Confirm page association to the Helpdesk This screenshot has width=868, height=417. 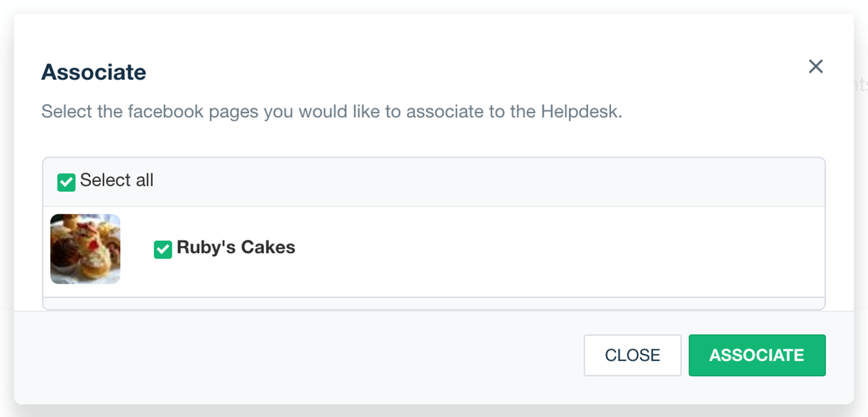(x=757, y=355)
